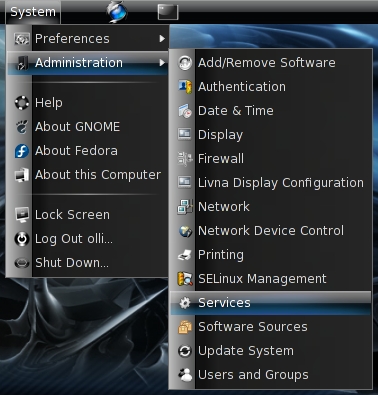Select Shut Down... option
This screenshot has height=395, width=378.
pyautogui.click(x=88, y=263)
